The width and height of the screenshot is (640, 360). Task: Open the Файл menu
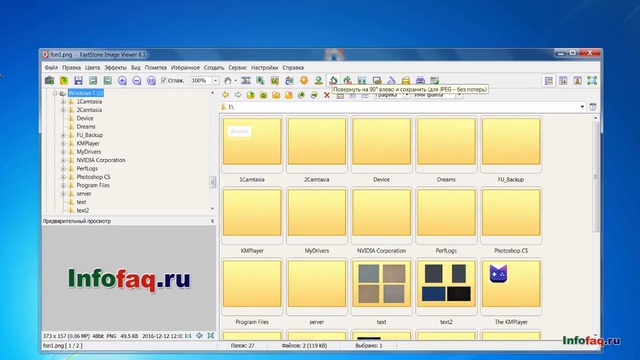point(51,68)
